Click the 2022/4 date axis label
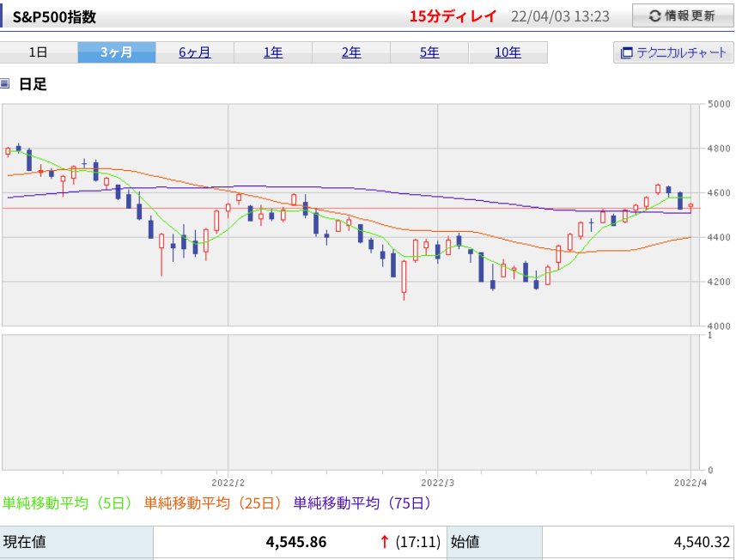The width and height of the screenshot is (736, 560). coord(690,483)
